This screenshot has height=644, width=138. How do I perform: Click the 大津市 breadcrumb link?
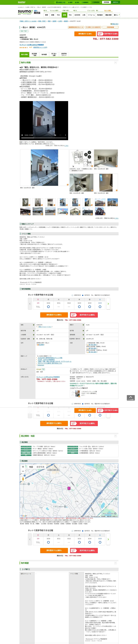[x=60, y=21]
